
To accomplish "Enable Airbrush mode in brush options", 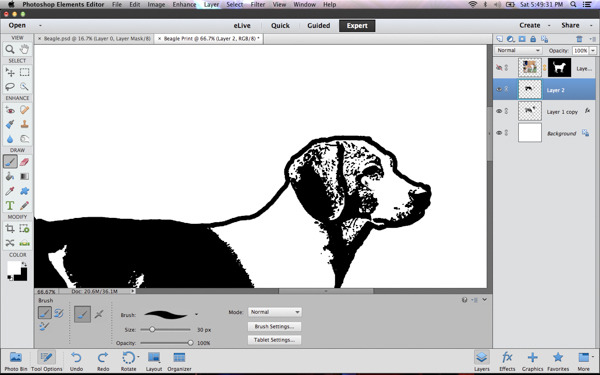I will (x=99, y=314).
